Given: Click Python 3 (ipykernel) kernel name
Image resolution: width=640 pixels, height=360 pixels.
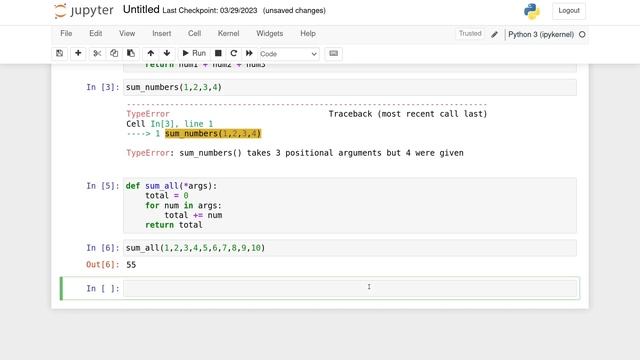Looking at the screenshot, I should 541,35.
